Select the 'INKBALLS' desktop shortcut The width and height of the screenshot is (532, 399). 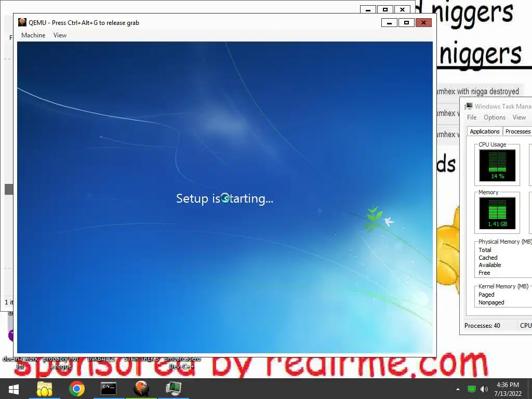point(101,359)
